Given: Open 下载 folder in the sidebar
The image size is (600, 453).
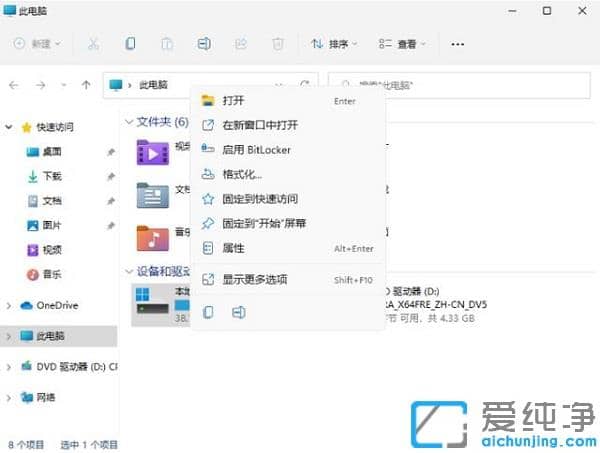Looking at the screenshot, I should 51,176.
